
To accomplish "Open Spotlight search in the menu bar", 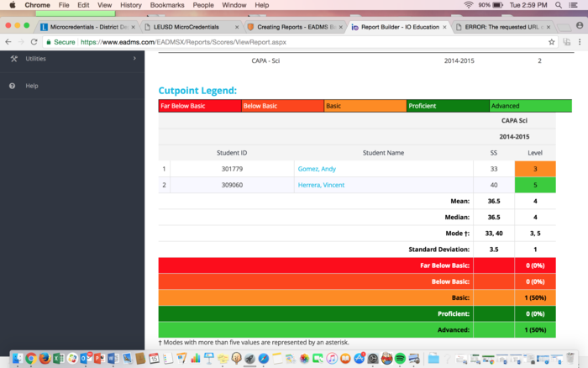I will (559, 5).
